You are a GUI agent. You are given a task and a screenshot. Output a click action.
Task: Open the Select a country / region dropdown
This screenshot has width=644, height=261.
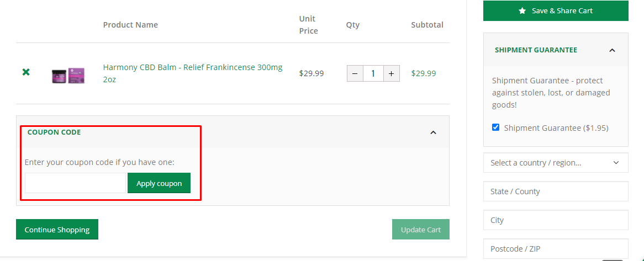[x=556, y=163]
